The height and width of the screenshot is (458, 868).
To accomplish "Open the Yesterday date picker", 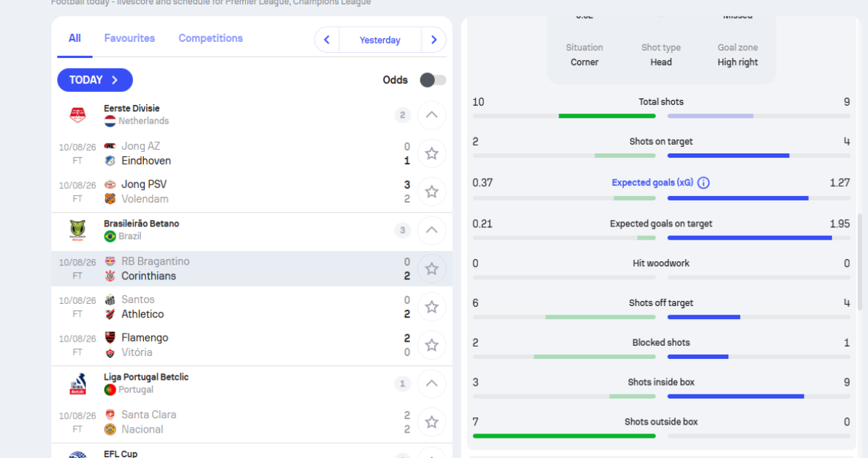I will (x=380, y=40).
